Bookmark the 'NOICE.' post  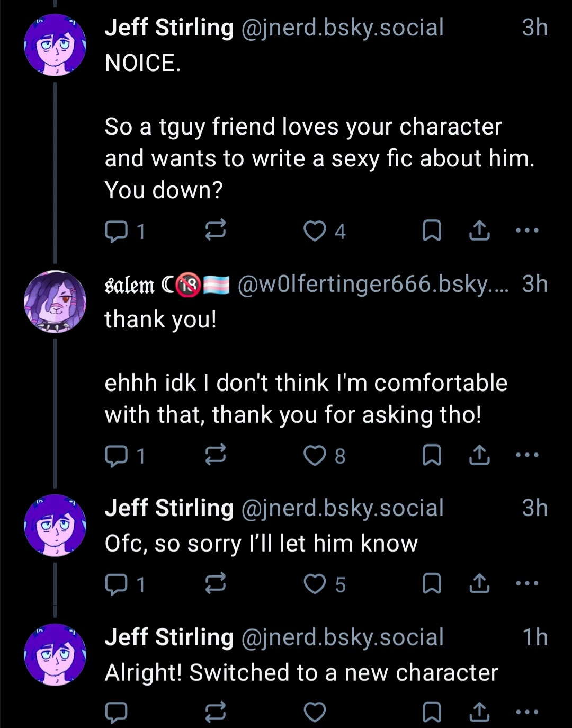[432, 231]
